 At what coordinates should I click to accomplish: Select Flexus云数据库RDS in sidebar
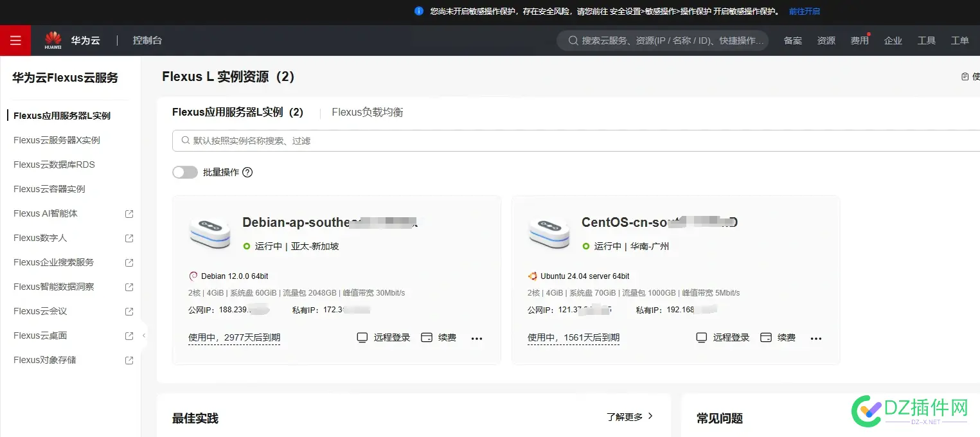pyautogui.click(x=54, y=165)
